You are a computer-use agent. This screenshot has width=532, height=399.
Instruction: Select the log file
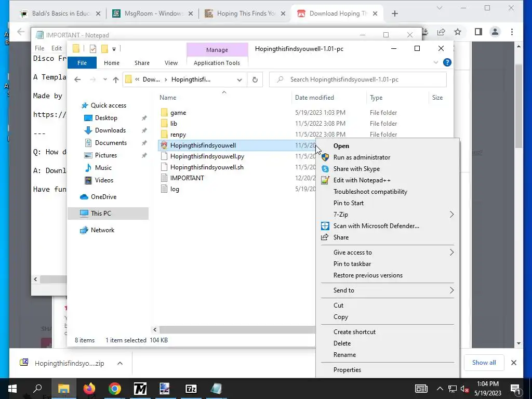click(x=175, y=189)
